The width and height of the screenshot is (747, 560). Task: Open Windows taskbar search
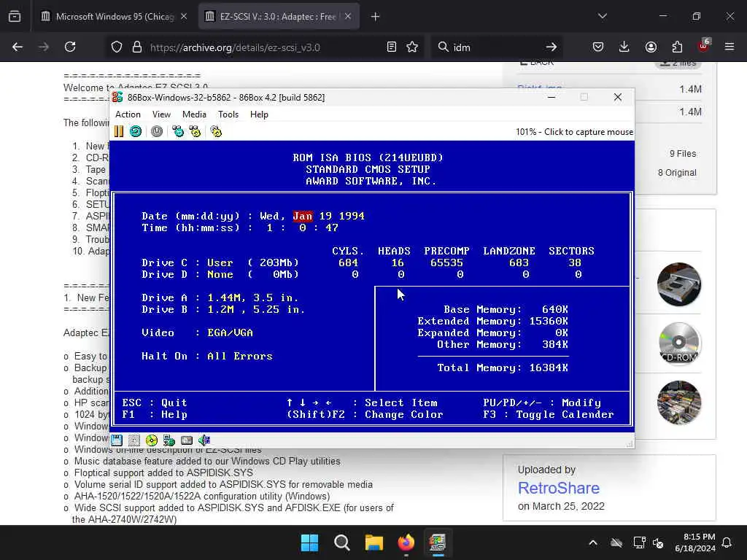click(x=341, y=542)
